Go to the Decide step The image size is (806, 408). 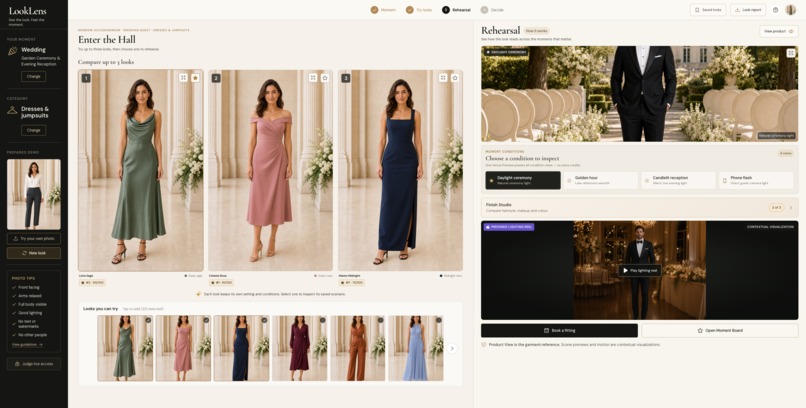(x=492, y=10)
